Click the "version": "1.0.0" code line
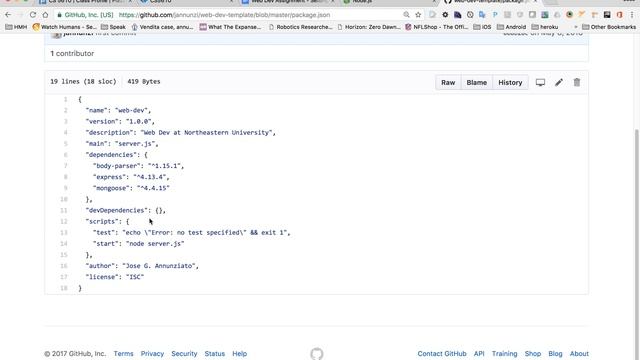This screenshot has width=640, height=360. pyautogui.click(x=120, y=121)
